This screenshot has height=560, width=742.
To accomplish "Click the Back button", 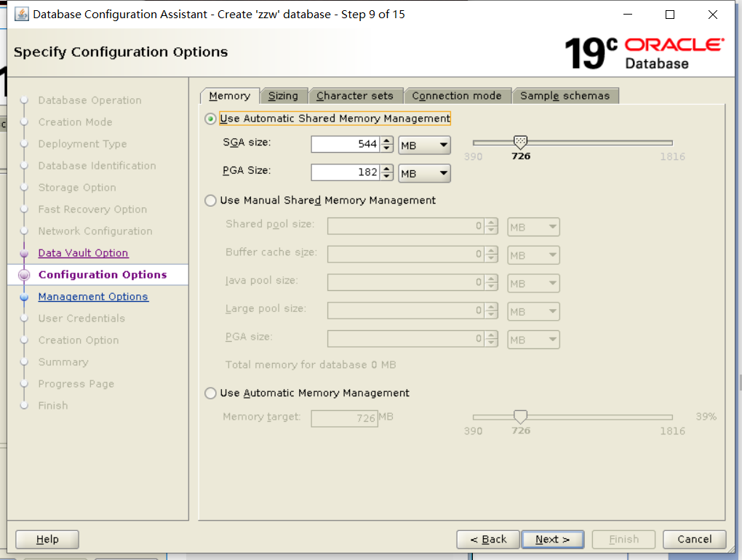I will (488, 539).
